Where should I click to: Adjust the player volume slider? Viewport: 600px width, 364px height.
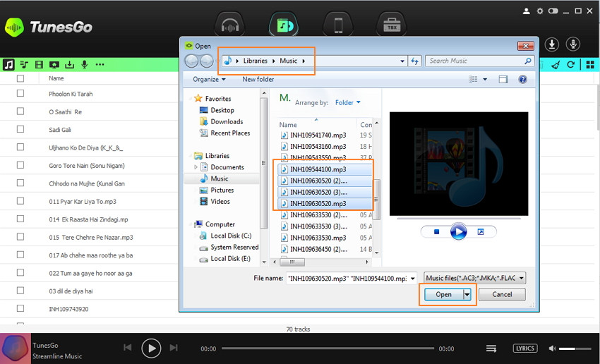575,348
